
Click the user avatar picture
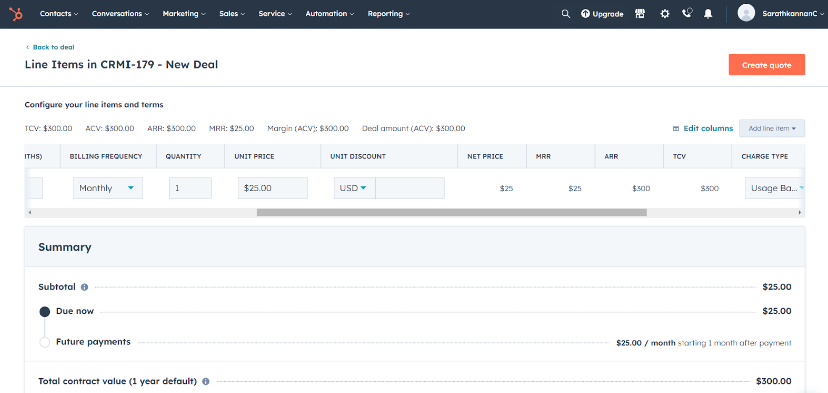point(746,13)
